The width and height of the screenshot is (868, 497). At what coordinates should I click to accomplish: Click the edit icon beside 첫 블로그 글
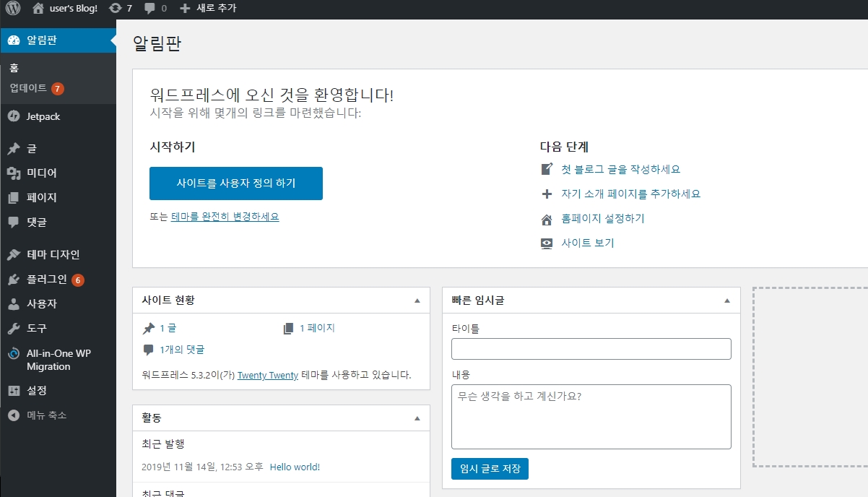(547, 169)
